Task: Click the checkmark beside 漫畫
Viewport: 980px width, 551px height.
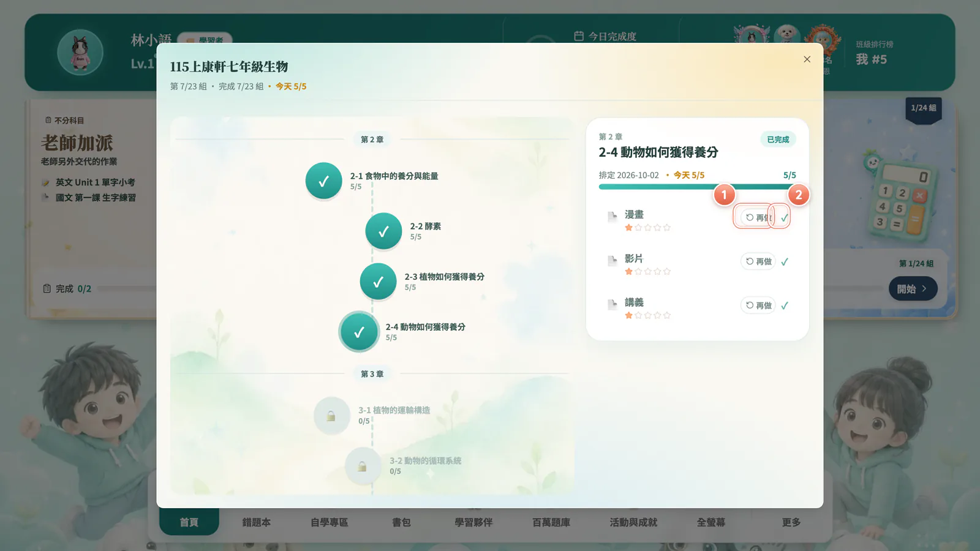Action: [785, 217]
